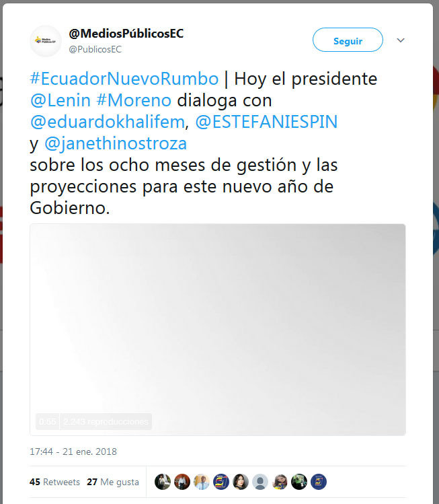Play the embedded tweet video

pyautogui.click(x=218, y=330)
